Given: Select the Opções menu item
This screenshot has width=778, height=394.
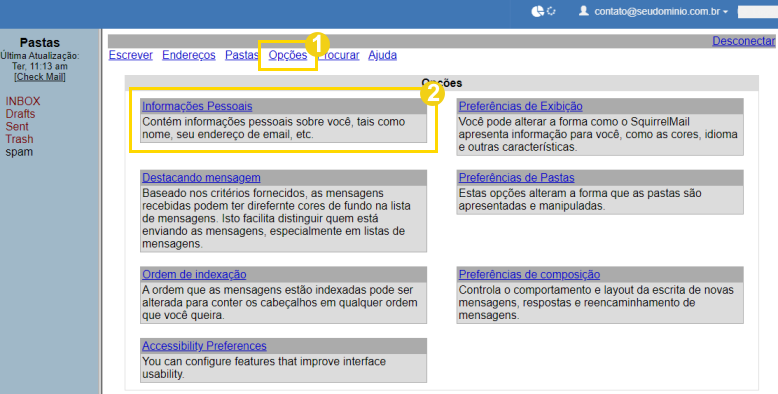Looking at the screenshot, I should pyautogui.click(x=288, y=55).
